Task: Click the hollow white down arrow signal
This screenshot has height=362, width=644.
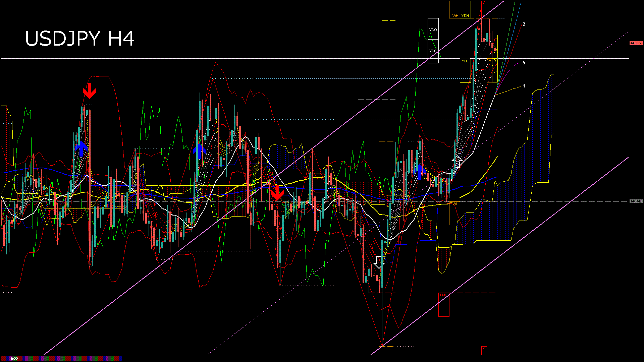Action: pyautogui.click(x=379, y=262)
